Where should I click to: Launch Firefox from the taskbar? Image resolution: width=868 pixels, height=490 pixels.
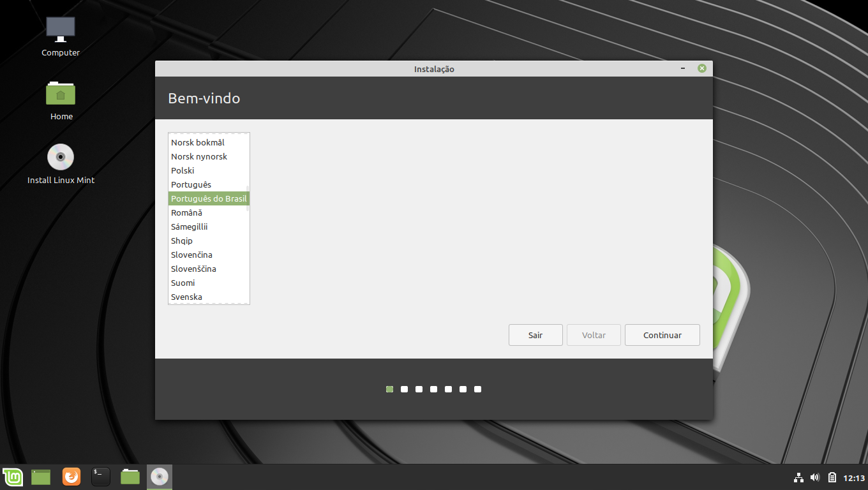[x=71, y=477]
